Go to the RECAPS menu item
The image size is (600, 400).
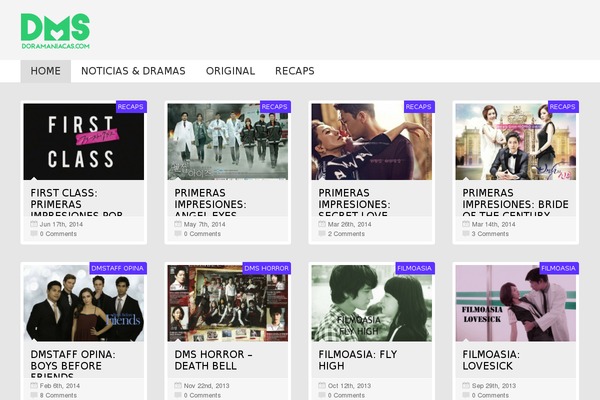295,71
